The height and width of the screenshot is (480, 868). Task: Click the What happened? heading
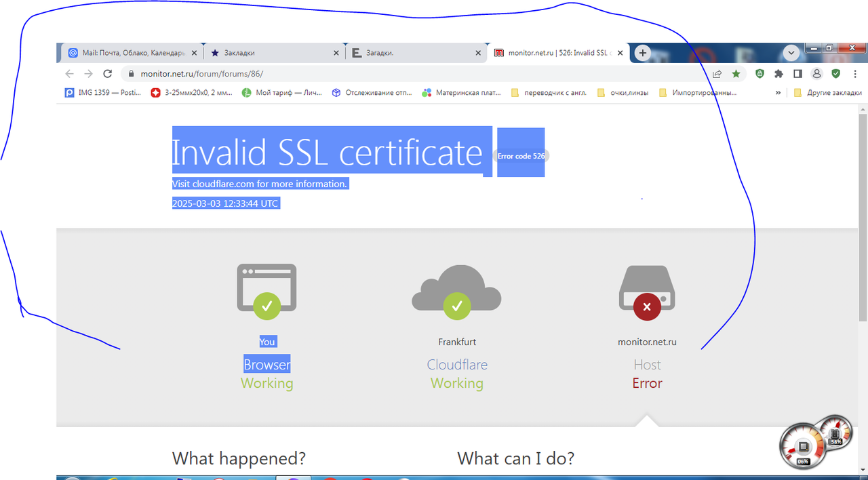(x=239, y=458)
